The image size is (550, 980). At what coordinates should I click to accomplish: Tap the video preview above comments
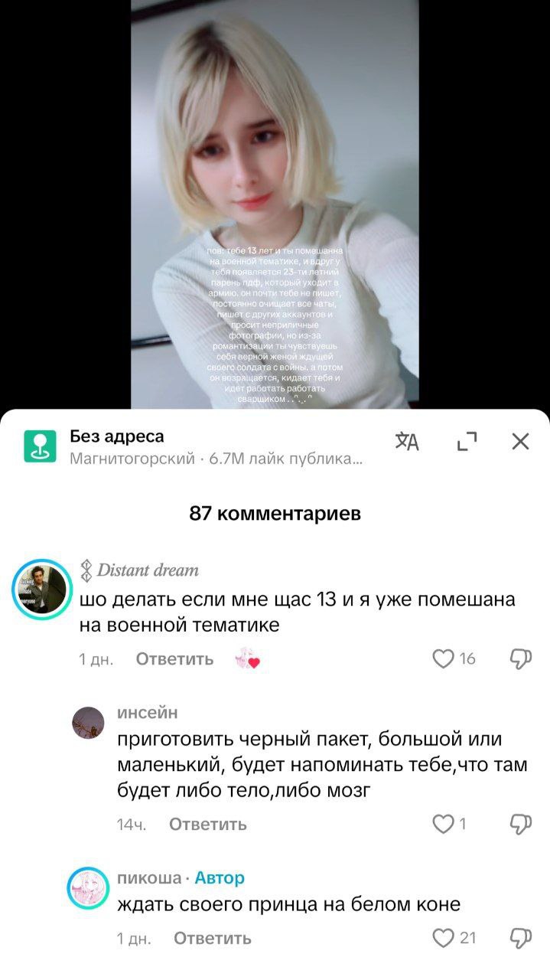click(x=275, y=204)
